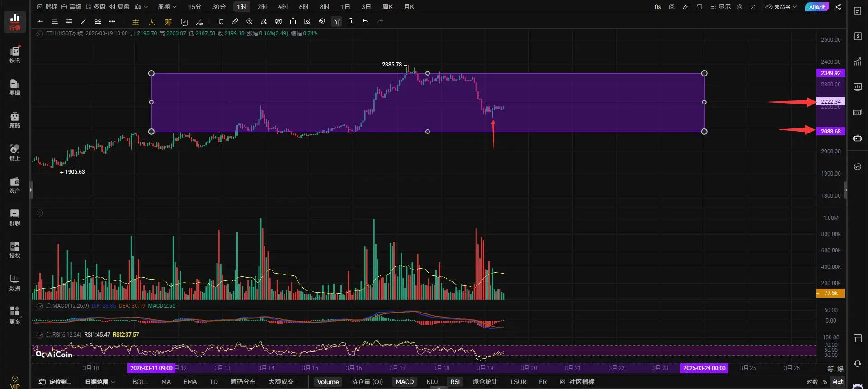The height and width of the screenshot is (389, 868).
Task: Open the order list icon in right sidebar
Action: (858, 11)
